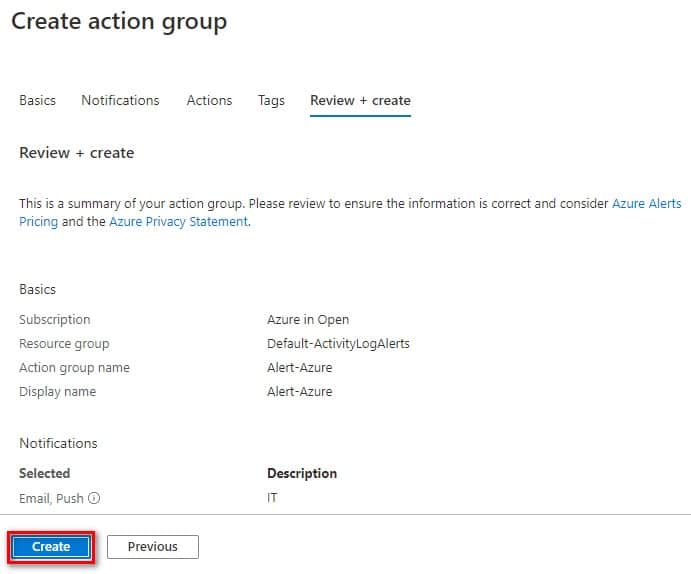Image resolution: width=691 pixels, height=574 pixels.
Task: Switch to the Basics tab
Action: [37, 100]
